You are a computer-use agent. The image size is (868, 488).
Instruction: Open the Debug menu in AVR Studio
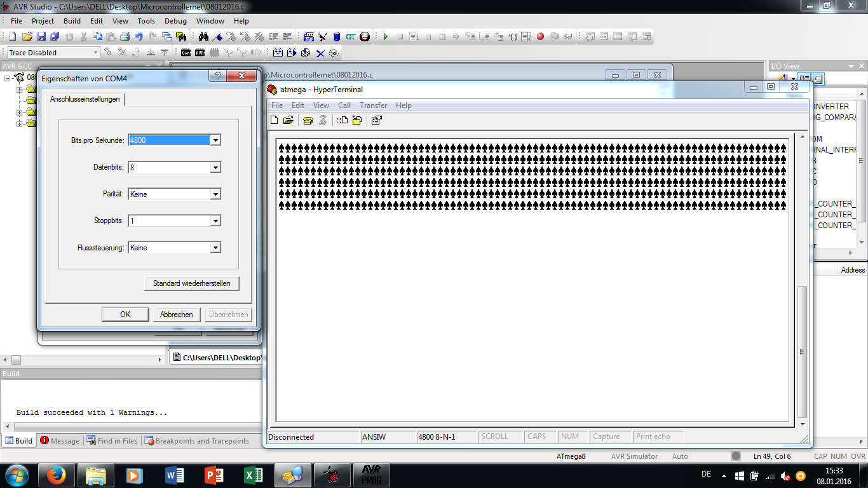175,21
